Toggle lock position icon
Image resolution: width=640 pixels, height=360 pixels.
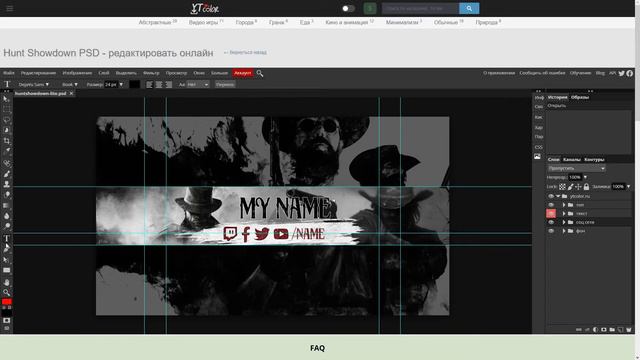coord(578,187)
